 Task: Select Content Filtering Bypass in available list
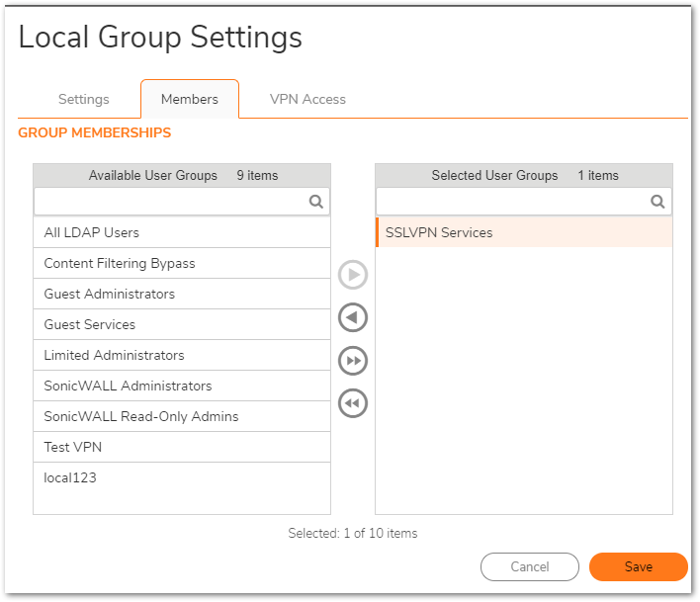click(x=182, y=263)
